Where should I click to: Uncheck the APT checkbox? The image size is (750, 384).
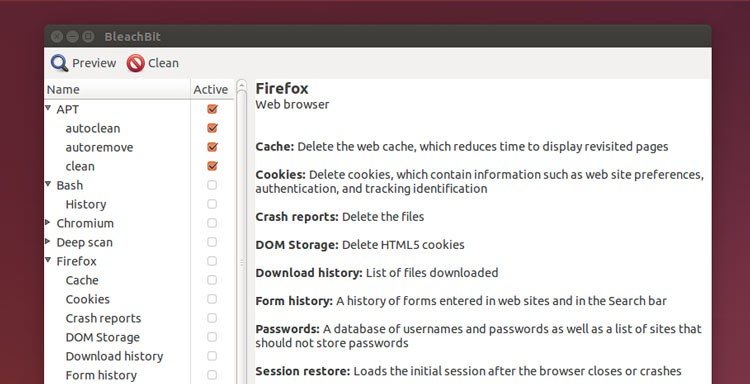(212, 109)
